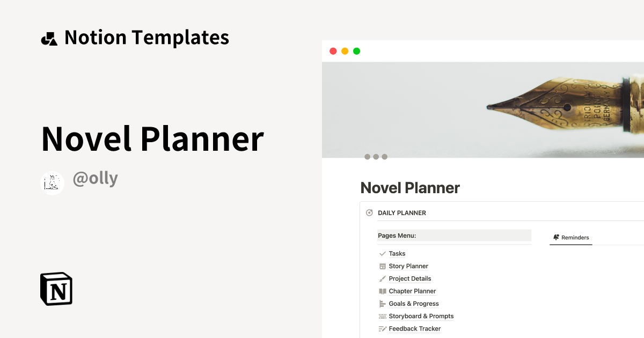Click the @olly profile avatar
Viewport: 644px width, 338px height.
coord(53,183)
